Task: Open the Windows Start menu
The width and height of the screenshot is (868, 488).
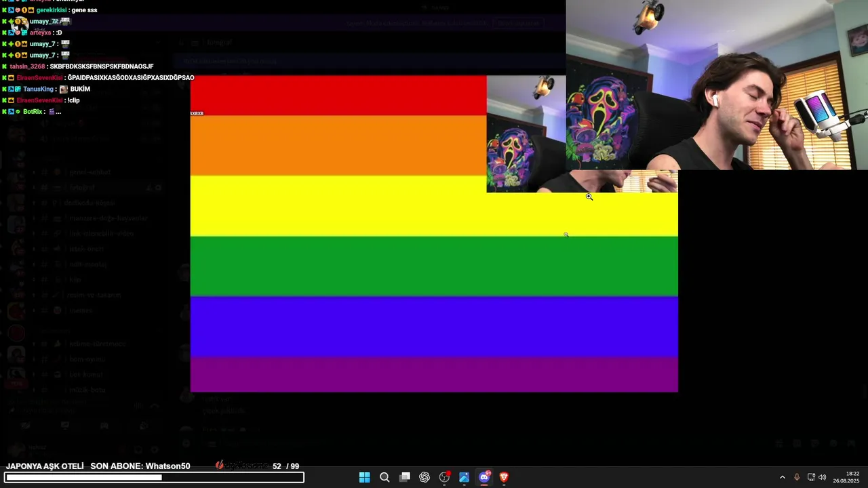Action: point(364,477)
